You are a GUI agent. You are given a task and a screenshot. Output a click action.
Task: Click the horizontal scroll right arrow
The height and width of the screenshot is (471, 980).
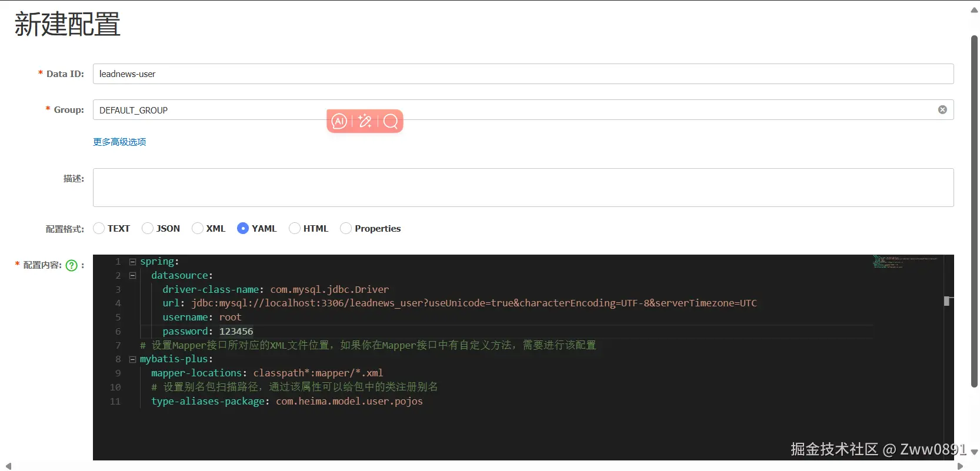[961, 466]
